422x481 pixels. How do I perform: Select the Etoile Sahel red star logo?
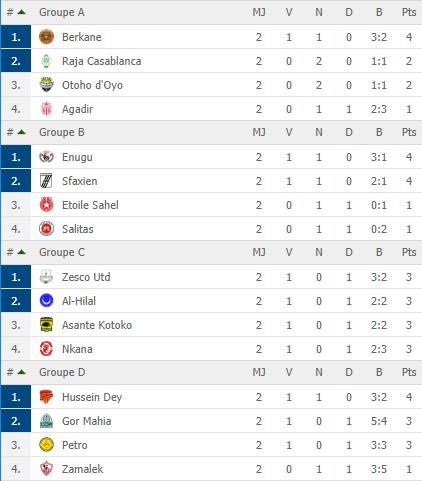point(46,205)
